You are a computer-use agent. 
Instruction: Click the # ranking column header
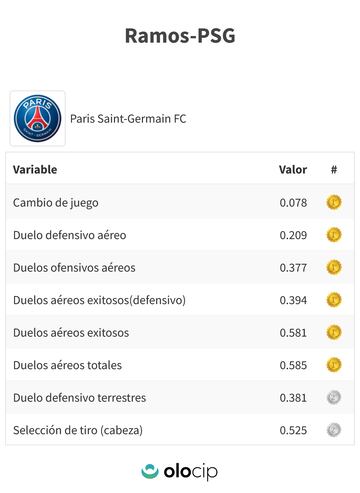pos(334,169)
